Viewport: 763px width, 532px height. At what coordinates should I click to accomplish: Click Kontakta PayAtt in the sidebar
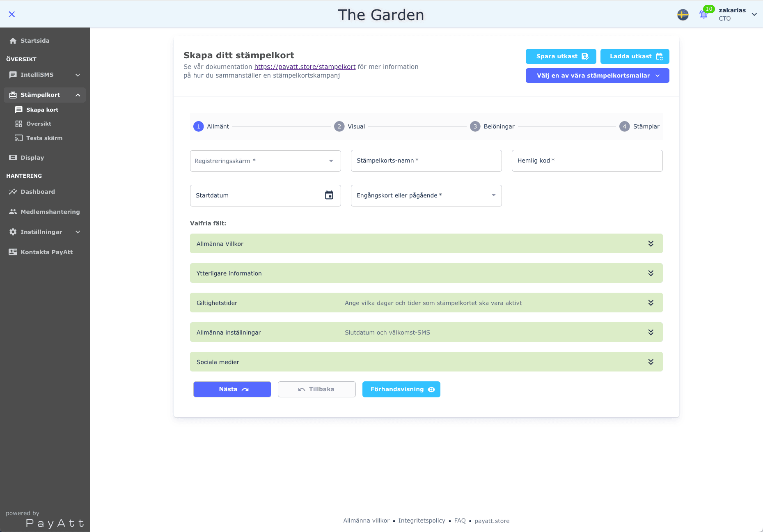46,252
